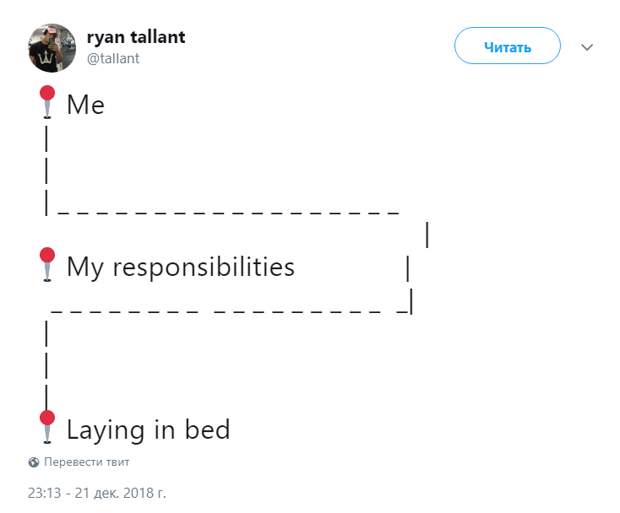
Task: Click the red pin emoji beside Me
Action: (47, 102)
